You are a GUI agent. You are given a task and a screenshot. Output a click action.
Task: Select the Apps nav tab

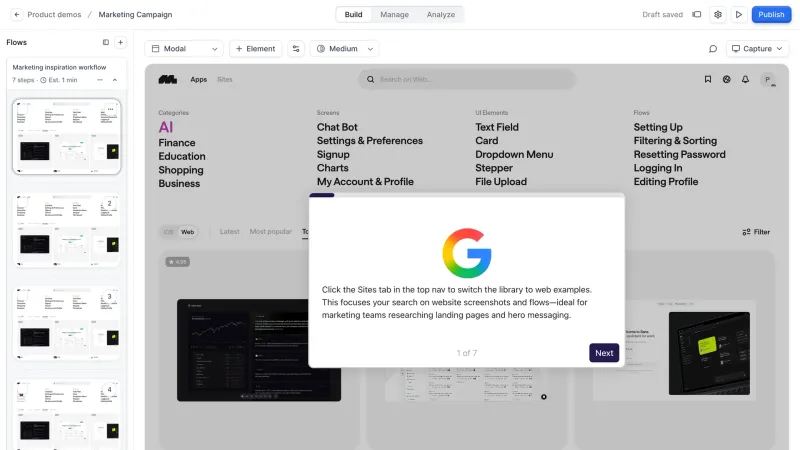coord(198,80)
